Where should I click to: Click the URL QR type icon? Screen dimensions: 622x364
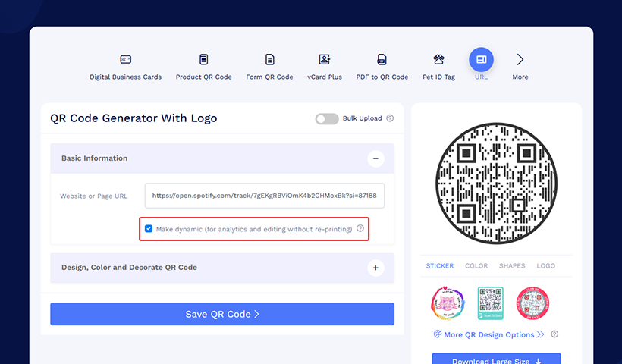pos(481,60)
